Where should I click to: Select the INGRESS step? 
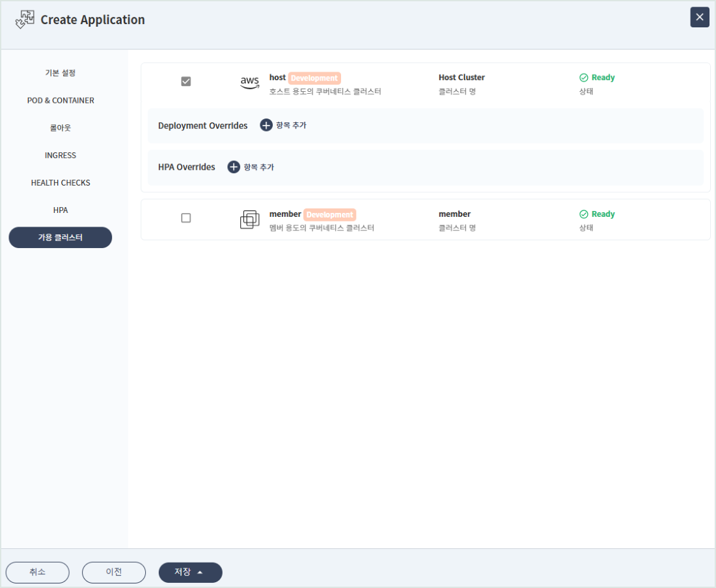[x=61, y=156]
